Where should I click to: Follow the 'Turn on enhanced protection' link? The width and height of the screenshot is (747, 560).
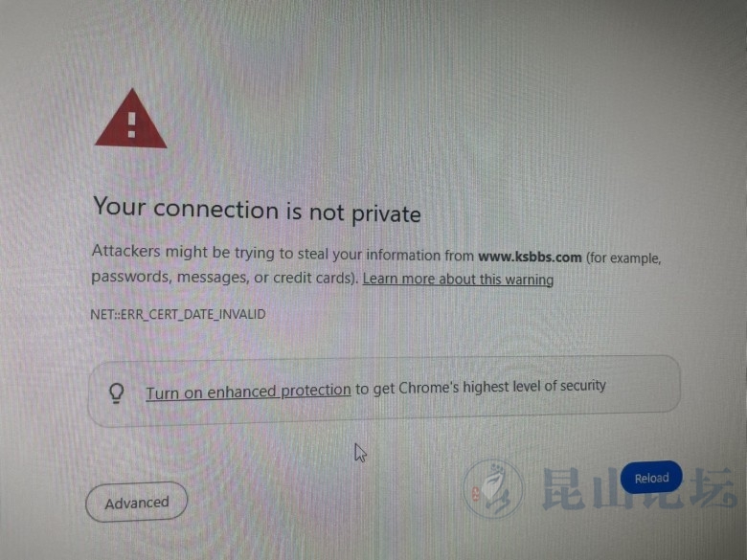(248, 392)
